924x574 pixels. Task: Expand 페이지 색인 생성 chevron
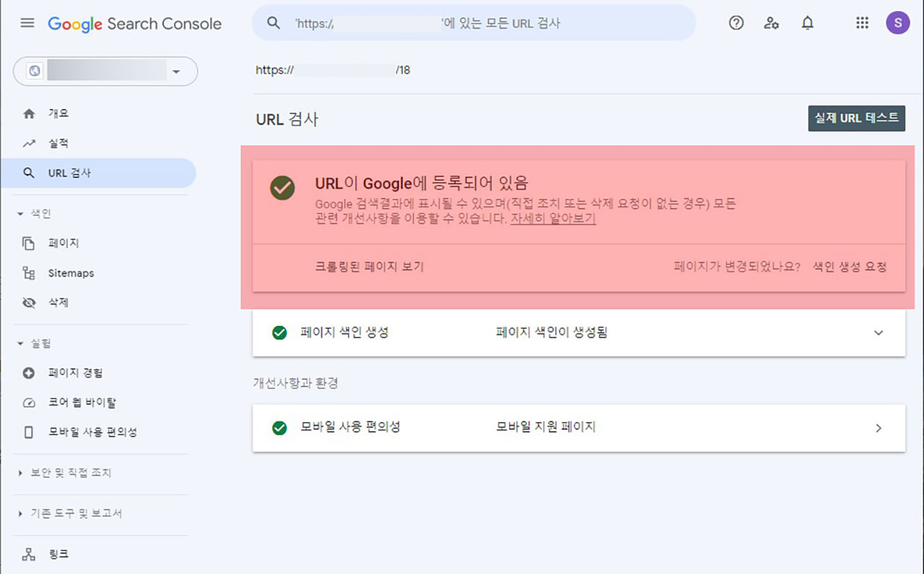point(878,333)
